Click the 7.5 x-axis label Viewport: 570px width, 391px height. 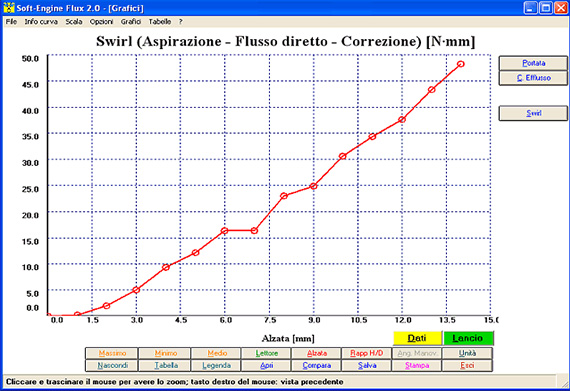[270, 320]
